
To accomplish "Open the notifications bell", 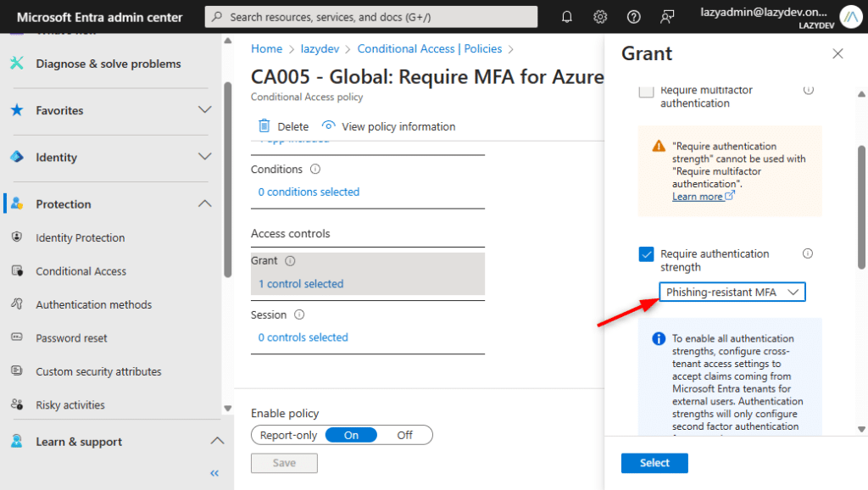I will pyautogui.click(x=566, y=16).
